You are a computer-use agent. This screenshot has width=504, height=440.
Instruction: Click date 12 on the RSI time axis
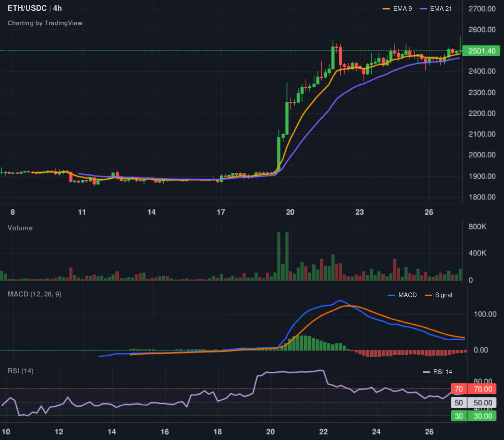coord(59,432)
